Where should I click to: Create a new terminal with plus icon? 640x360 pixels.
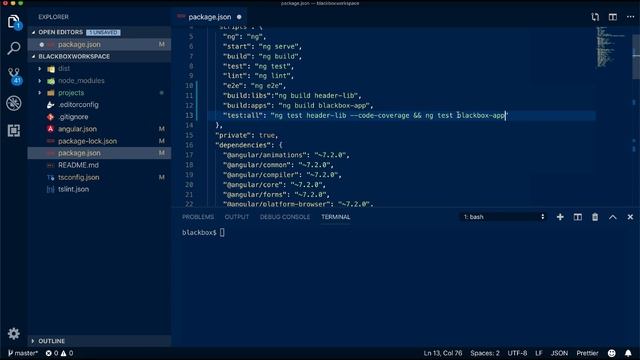click(560, 217)
